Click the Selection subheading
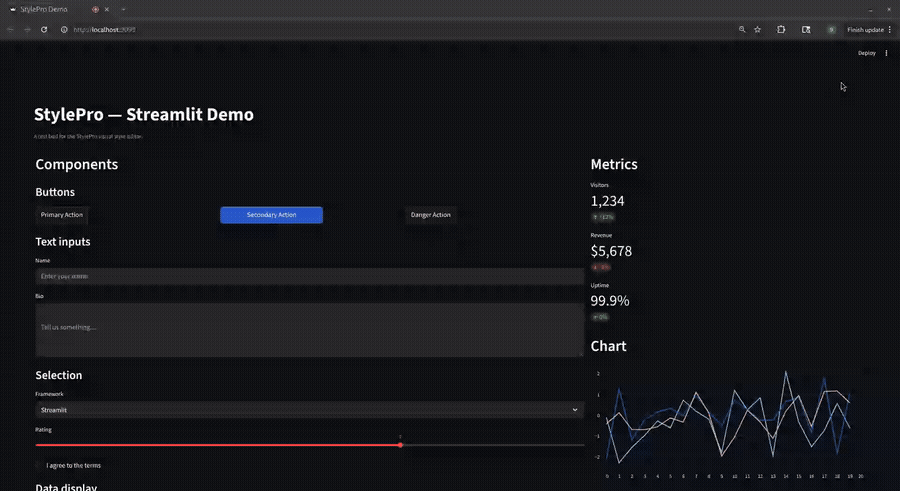 coord(59,376)
